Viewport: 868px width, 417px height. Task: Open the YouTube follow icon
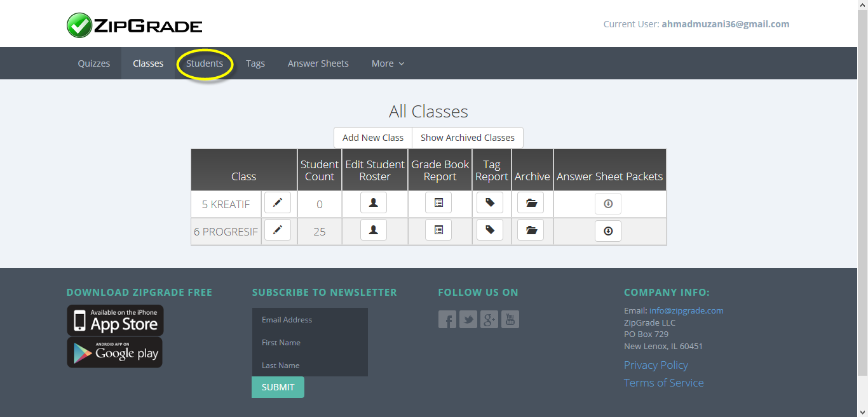click(510, 319)
